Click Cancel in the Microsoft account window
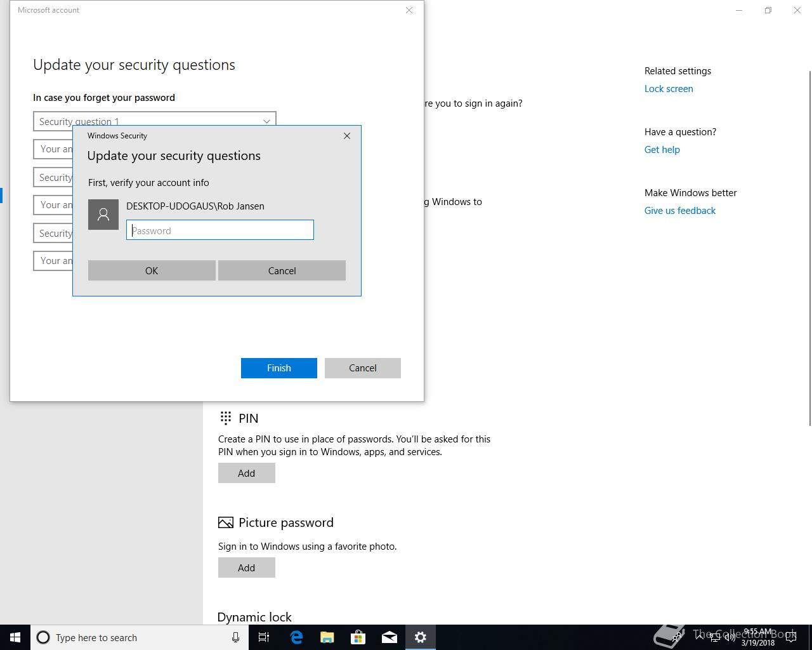 tap(363, 368)
